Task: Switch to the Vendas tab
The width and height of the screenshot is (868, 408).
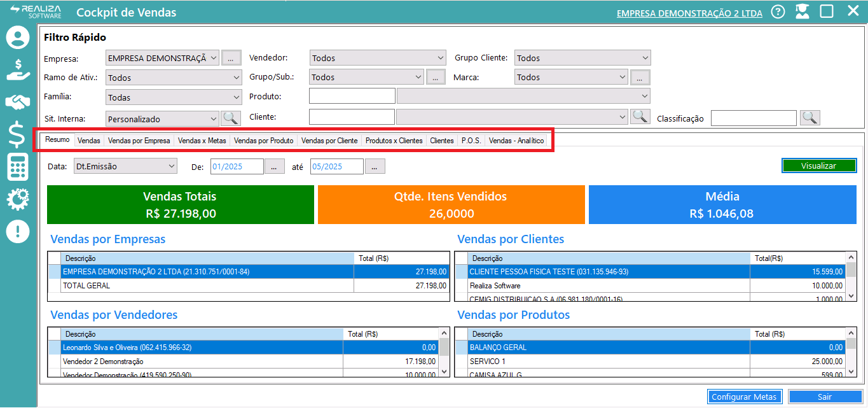Action: coord(89,141)
